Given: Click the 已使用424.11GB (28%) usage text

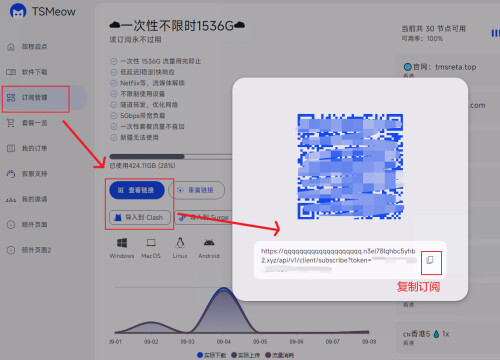Looking at the screenshot, I should (x=142, y=166).
